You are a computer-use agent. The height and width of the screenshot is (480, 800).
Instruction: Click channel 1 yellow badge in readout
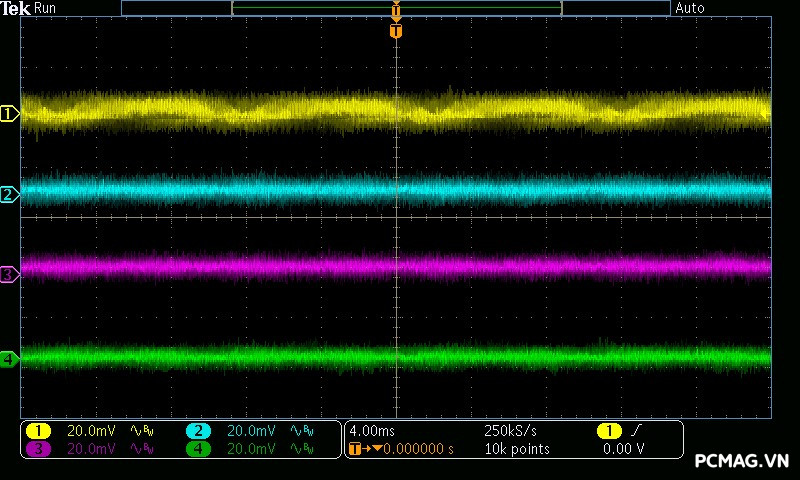pyautogui.click(x=38, y=431)
